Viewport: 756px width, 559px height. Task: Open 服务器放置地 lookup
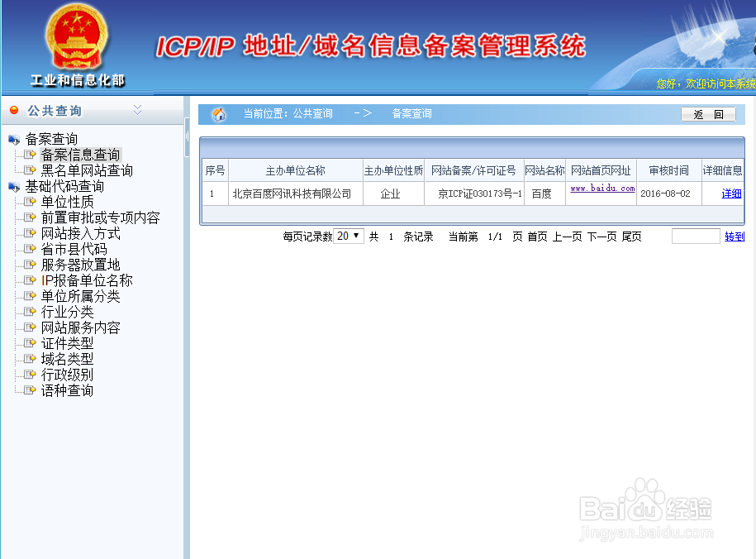80,265
